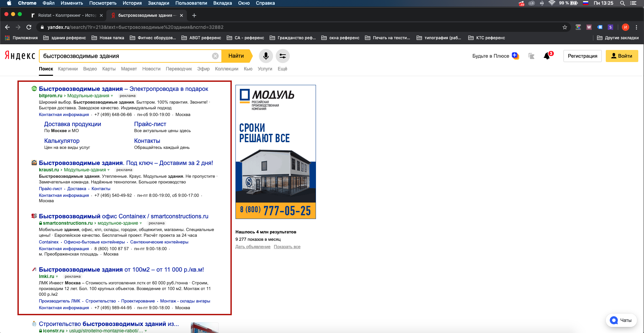The image size is (644, 333).
Task: Open new tab with plus icon
Action: (x=194, y=15)
